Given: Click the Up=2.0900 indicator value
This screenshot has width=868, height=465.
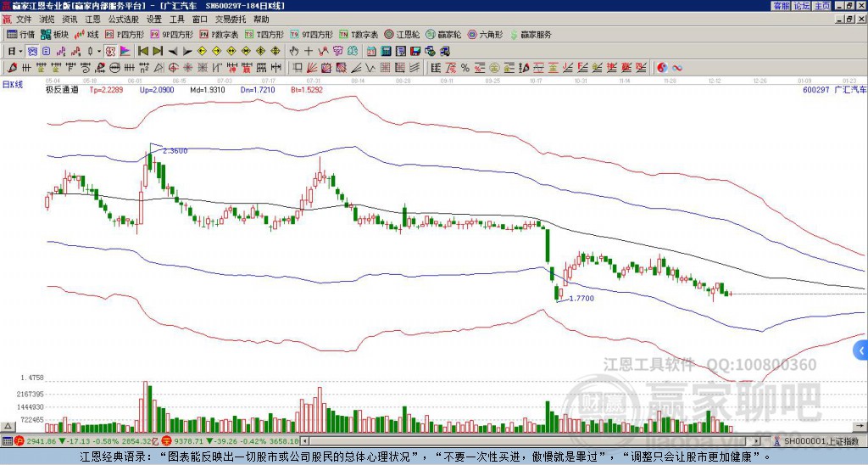Looking at the screenshot, I should [157, 90].
